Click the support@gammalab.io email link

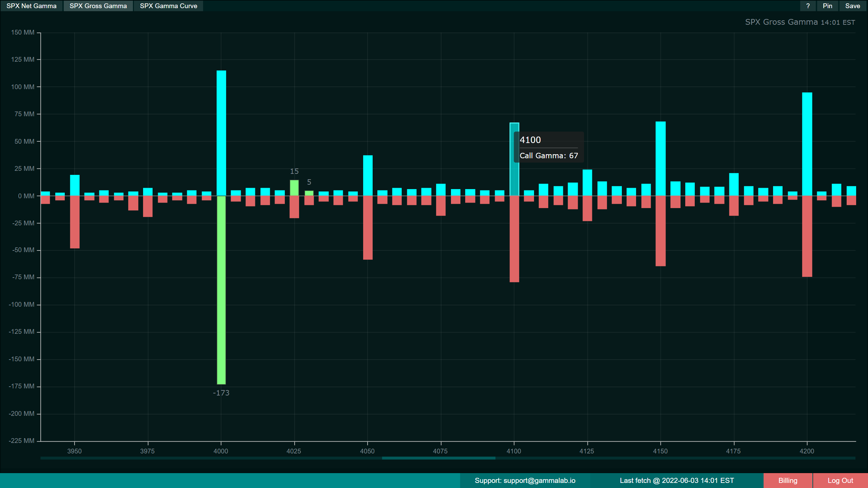(539, 480)
